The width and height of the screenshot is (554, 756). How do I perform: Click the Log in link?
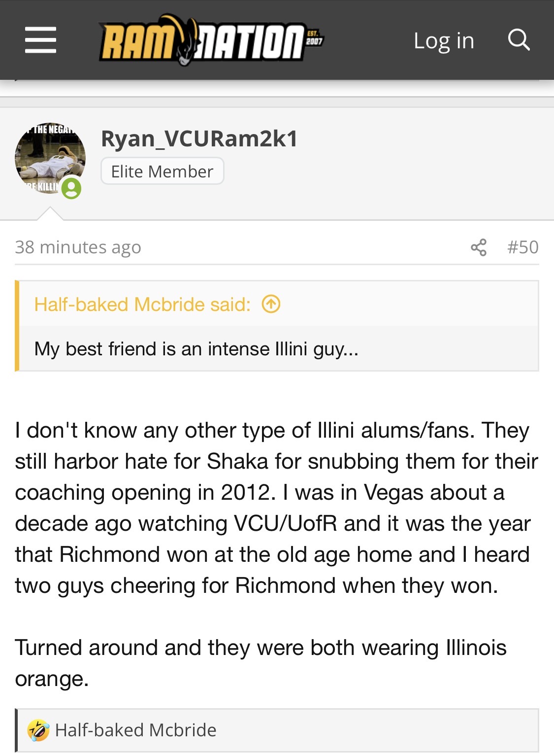coord(444,40)
